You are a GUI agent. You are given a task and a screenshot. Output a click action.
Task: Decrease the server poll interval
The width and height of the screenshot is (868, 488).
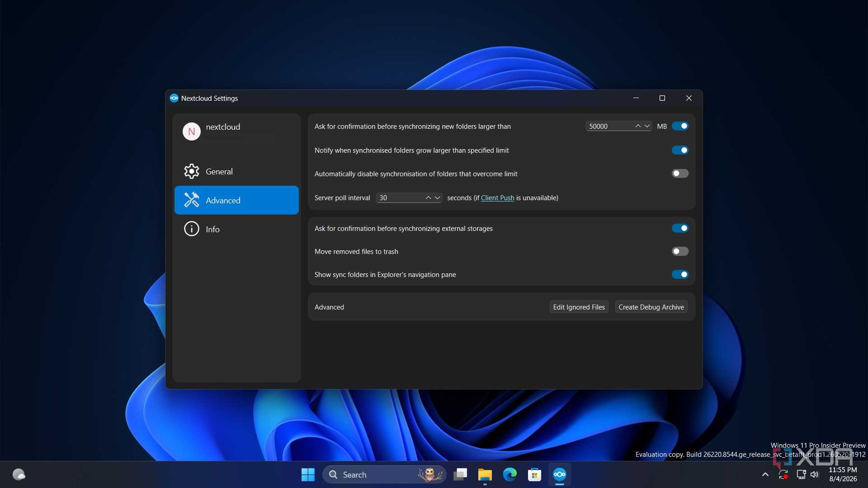tap(437, 198)
